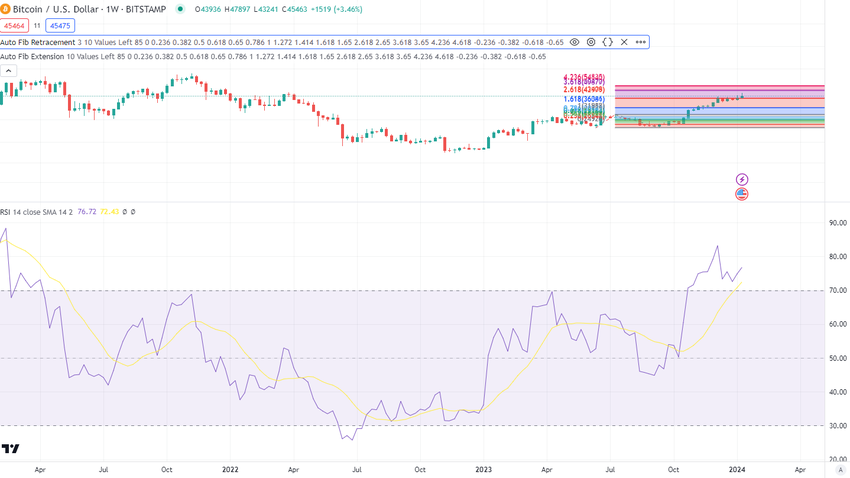Image resolution: width=850 pixels, height=478 pixels.
Task: Click the +1519 (+3.46%) change value
Action: tap(336, 9)
